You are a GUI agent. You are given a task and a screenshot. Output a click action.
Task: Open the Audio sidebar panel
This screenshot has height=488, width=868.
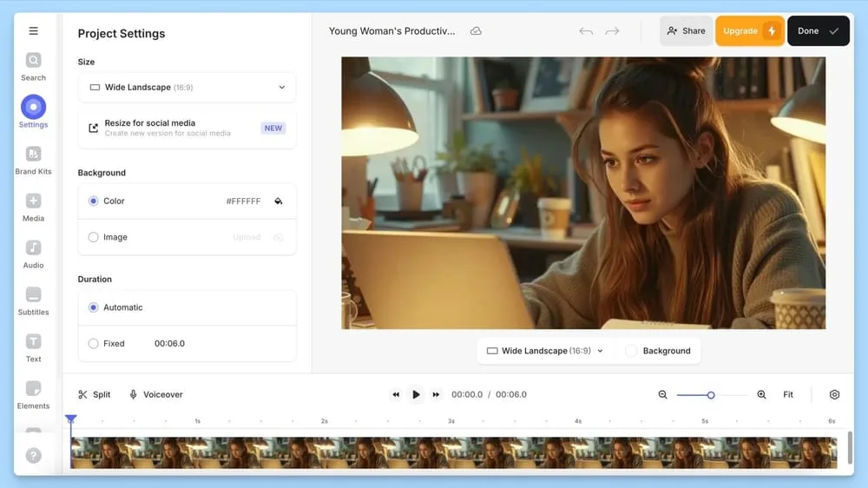[x=33, y=254]
